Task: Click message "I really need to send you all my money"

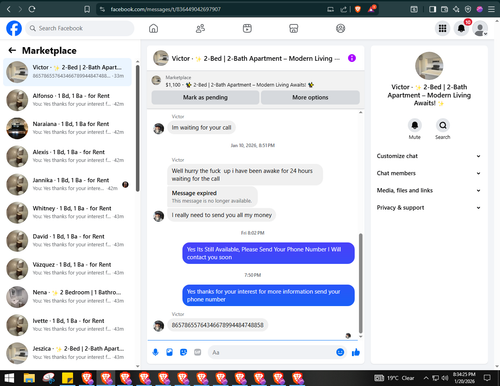Action: pyautogui.click(x=222, y=215)
